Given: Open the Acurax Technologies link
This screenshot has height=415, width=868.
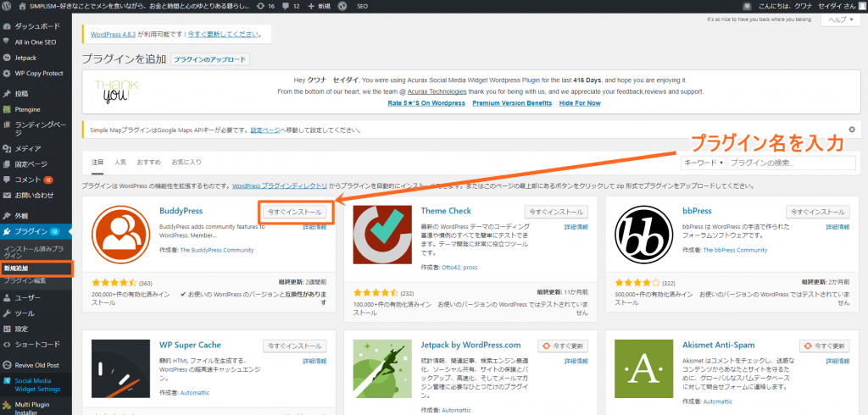Looking at the screenshot, I should point(437,91).
